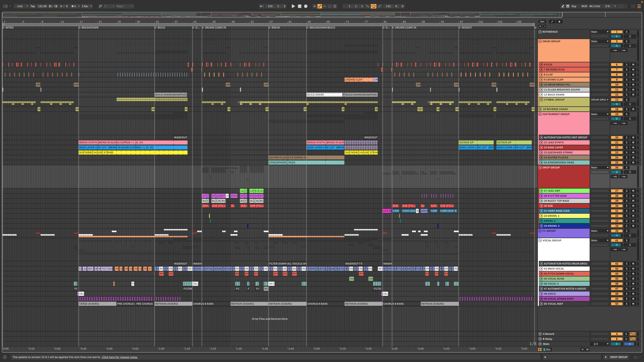The width and height of the screenshot is (644, 362).
Task: Click the Tap tempo button
Action: 33,6
